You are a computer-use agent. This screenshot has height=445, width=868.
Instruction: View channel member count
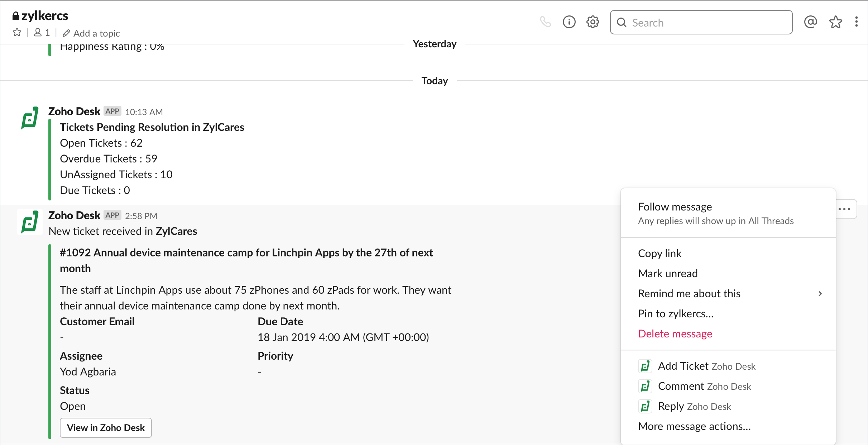pyautogui.click(x=42, y=33)
